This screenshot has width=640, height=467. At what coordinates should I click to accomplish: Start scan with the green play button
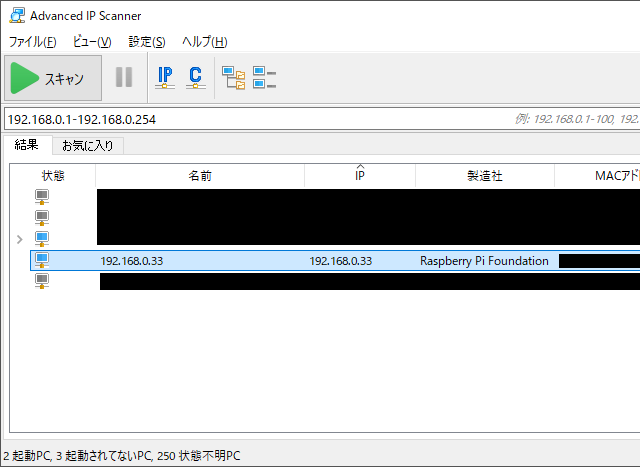point(53,78)
